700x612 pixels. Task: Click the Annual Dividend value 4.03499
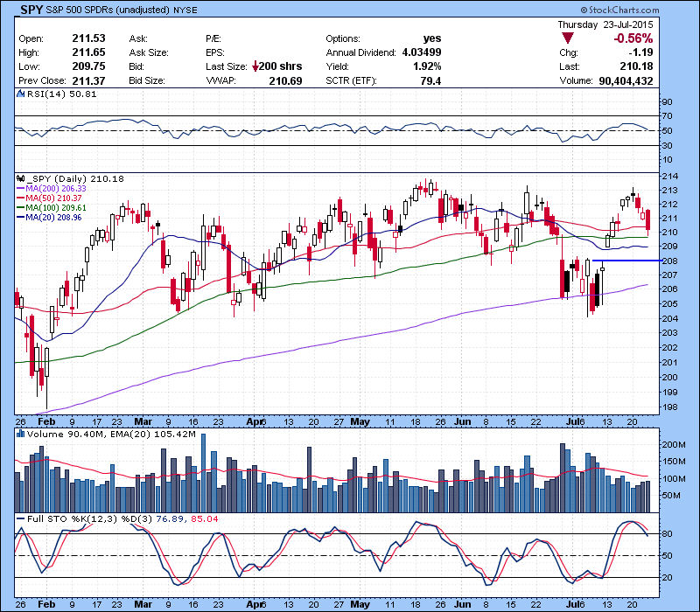pyautogui.click(x=422, y=52)
